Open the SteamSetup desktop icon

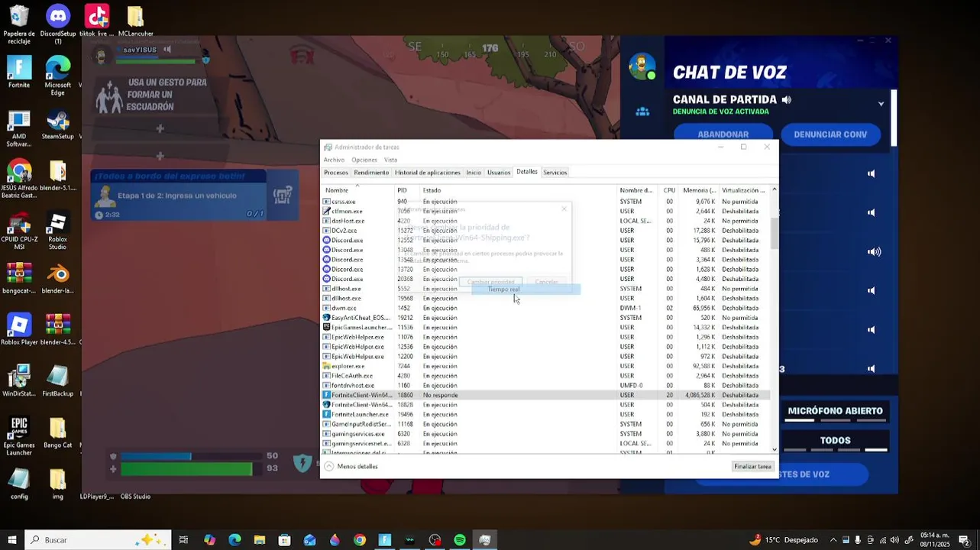[58, 125]
